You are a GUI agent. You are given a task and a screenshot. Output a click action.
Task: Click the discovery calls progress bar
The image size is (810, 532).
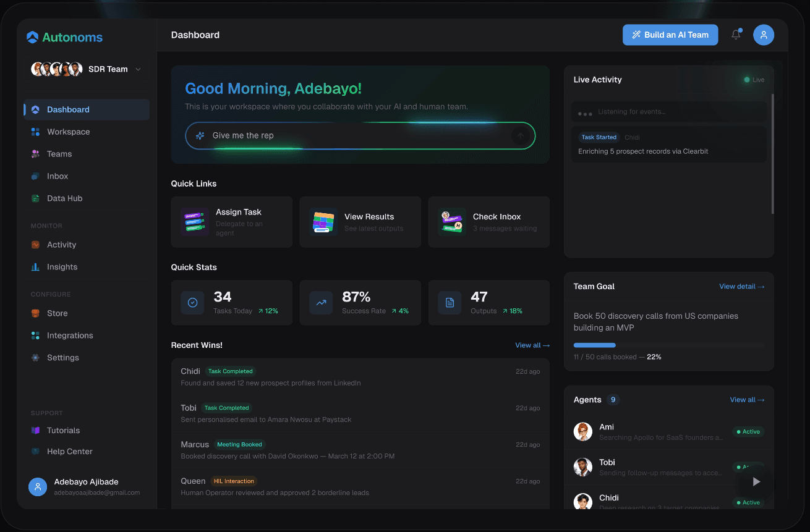(x=669, y=345)
